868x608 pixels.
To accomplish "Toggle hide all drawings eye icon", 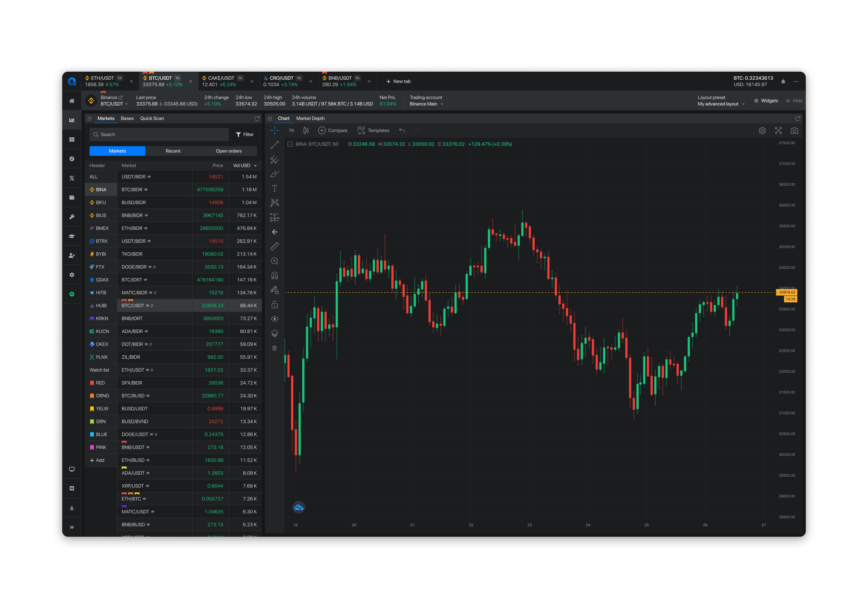I will tap(275, 319).
